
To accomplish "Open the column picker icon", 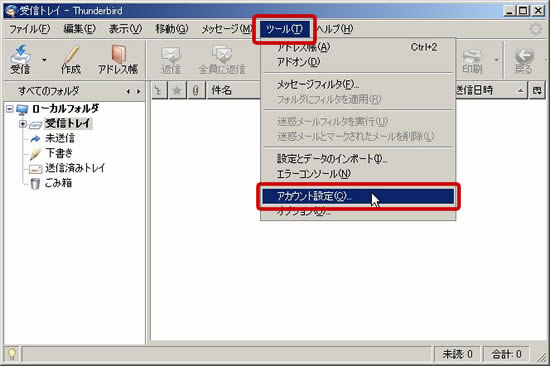I will tap(537, 91).
